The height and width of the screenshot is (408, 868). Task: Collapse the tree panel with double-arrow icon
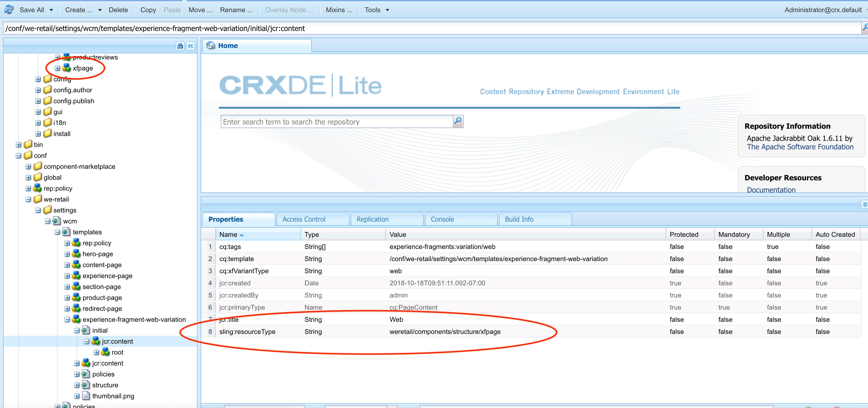coord(191,46)
